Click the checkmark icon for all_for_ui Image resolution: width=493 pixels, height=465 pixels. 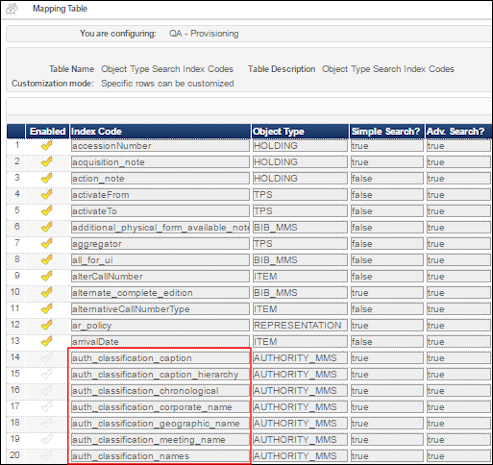pos(47,260)
